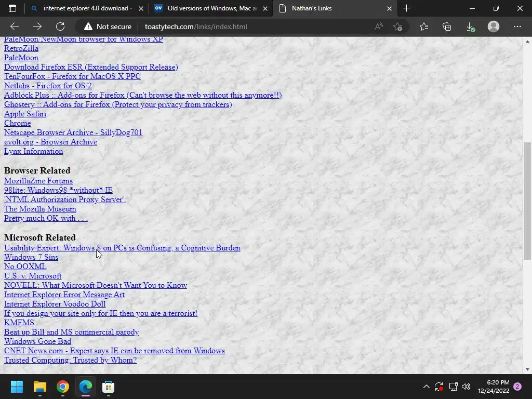
Task: Open the Apple Safari link
Action: coord(25,114)
